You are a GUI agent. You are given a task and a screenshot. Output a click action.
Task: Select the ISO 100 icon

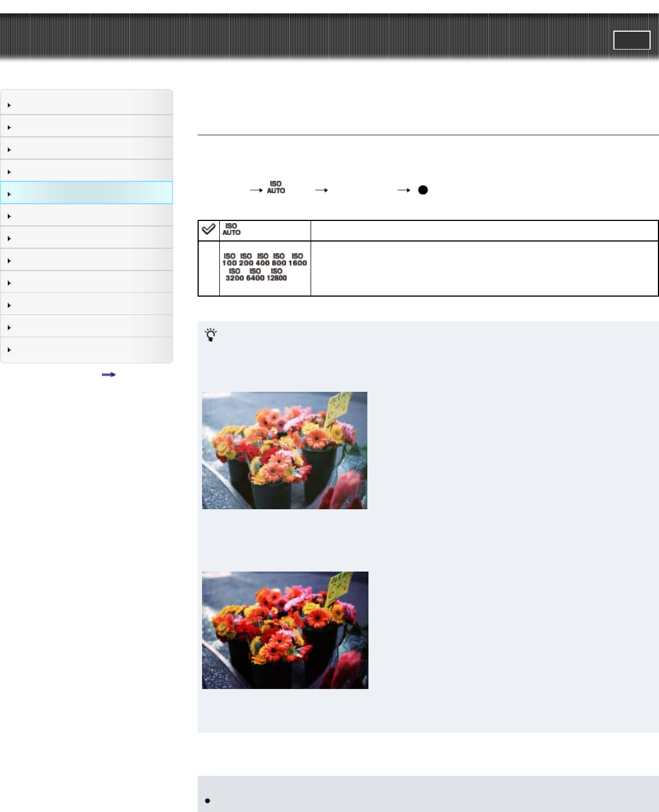pos(229,259)
